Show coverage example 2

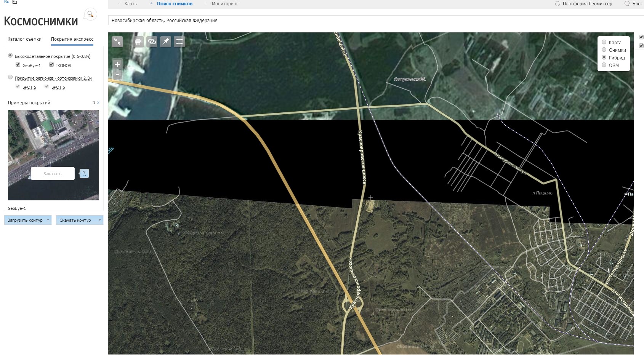pyautogui.click(x=98, y=103)
